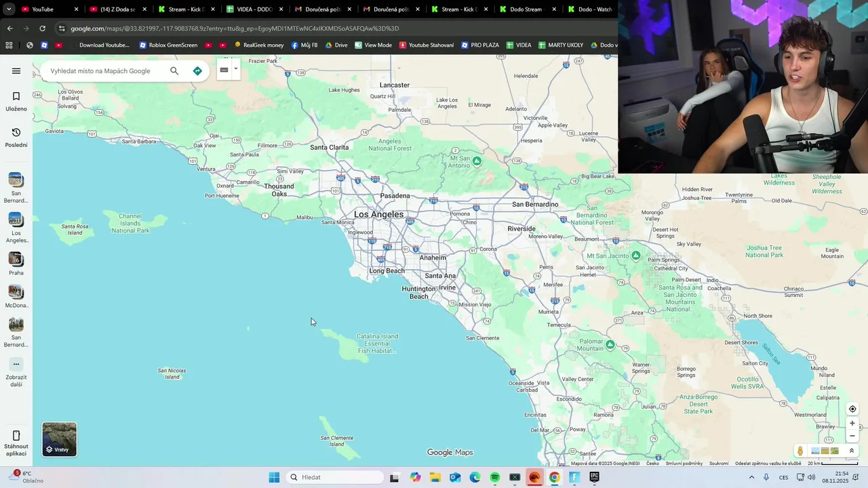This screenshot has height=488, width=868.
Task: Open File Explorer from the taskbar
Action: tap(435, 477)
